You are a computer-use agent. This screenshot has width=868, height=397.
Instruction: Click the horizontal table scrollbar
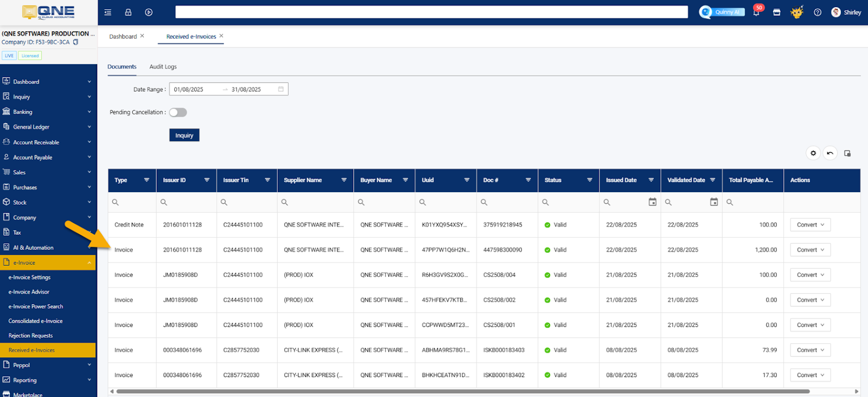point(463,391)
